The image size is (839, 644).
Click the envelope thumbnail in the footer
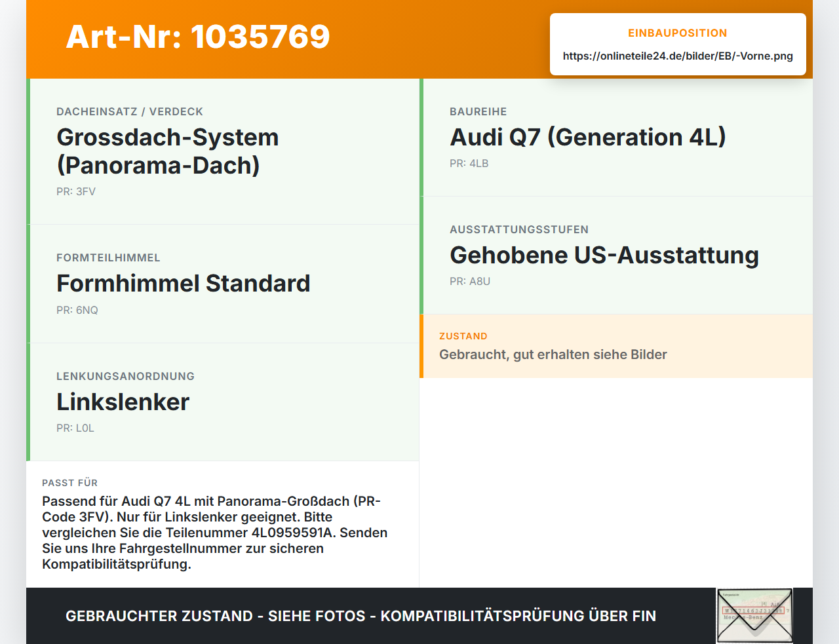(x=754, y=616)
